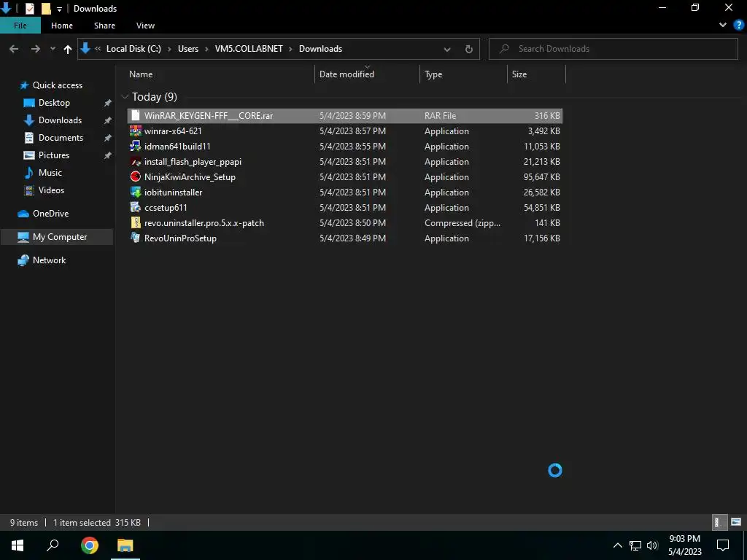Open the network status tray icon
The image size is (747, 560).
click(x=635, y=545)
